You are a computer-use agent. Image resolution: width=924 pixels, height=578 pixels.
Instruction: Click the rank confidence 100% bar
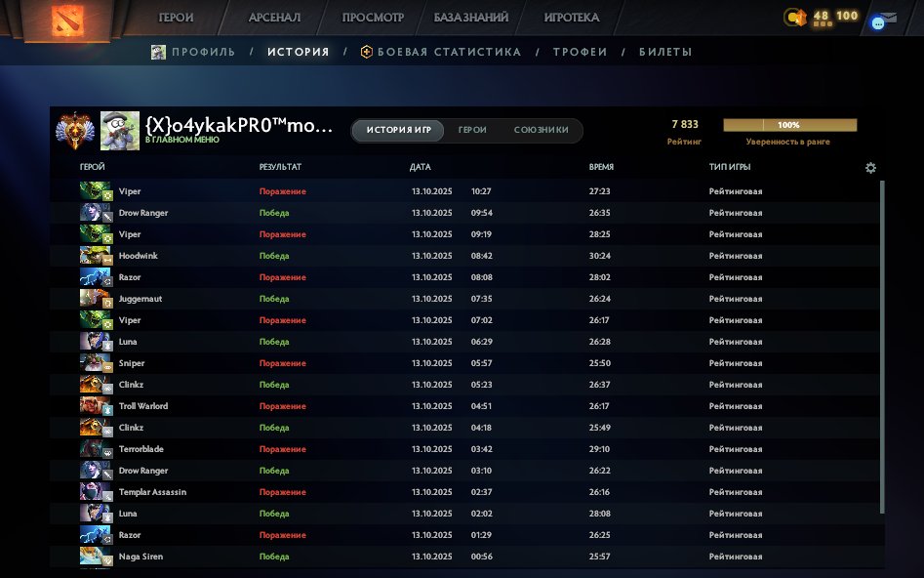click(x=789, y=125)
